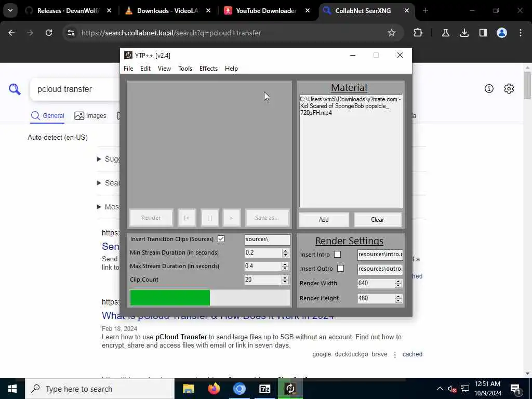Switch to Releases DevanWolf browser tab
532x399 pixels.
(x=68, y=11)
